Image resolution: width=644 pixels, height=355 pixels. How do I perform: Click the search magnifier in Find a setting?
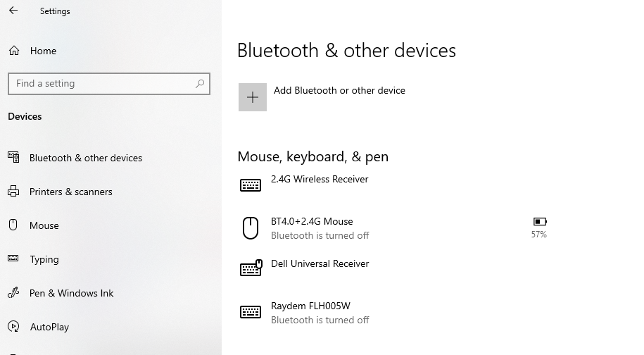tap(200, 84)
